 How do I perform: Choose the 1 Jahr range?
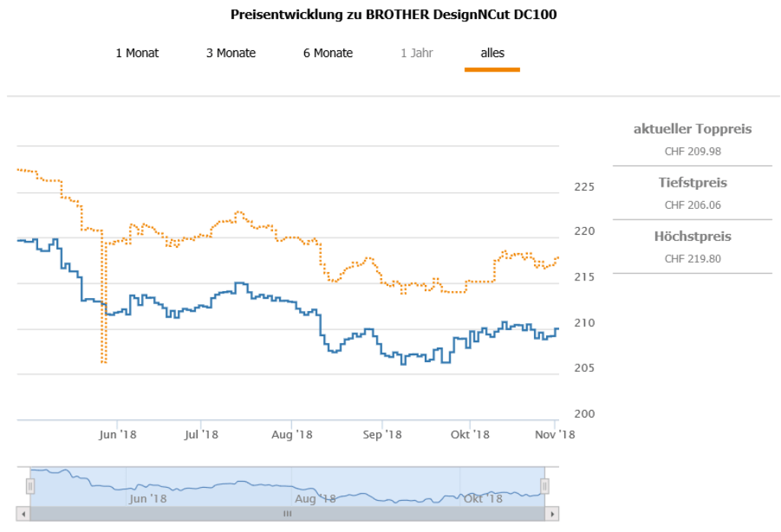pos(417,53)
